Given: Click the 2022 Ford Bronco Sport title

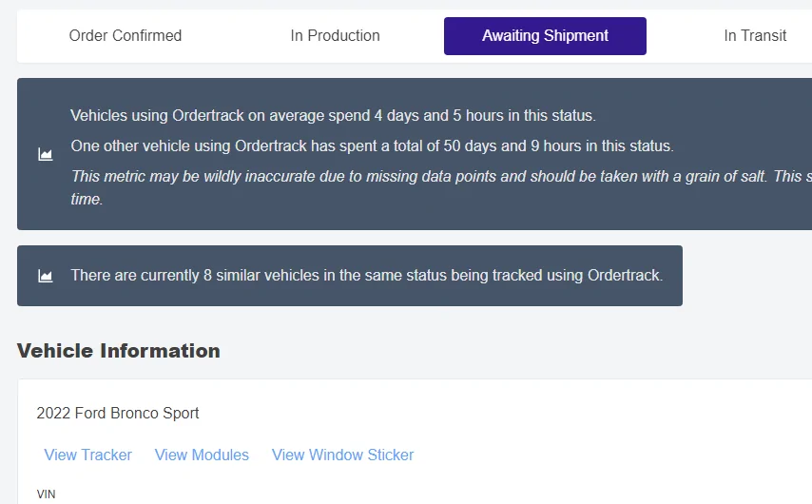Looking at the screenshot, I should (118, 413).
